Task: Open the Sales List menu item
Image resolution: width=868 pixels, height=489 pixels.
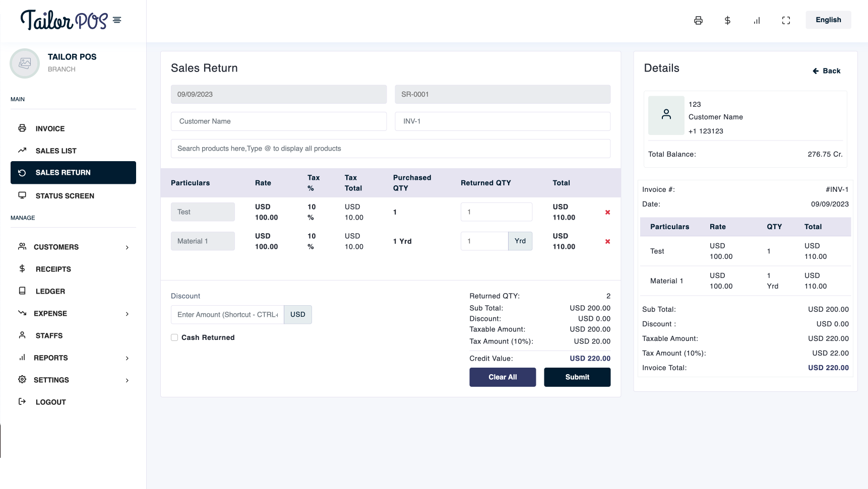Action: pos(56,151)
